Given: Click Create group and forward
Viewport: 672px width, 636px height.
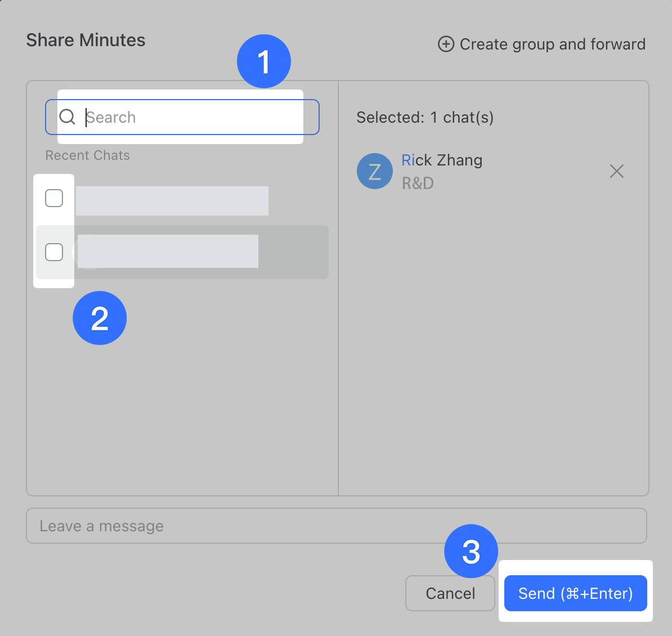Looking at the screenshot, I should pyautogui.click(x=552, y=44).
